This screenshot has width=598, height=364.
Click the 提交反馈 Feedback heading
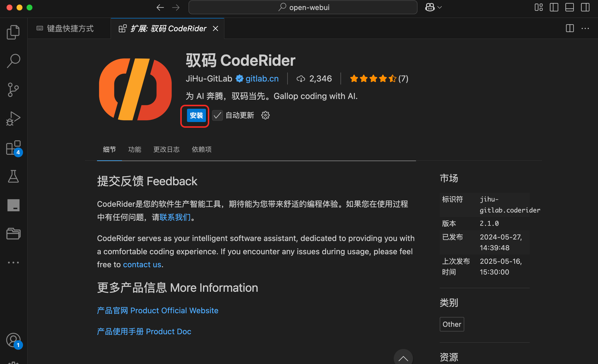click(x=147, y=181)
